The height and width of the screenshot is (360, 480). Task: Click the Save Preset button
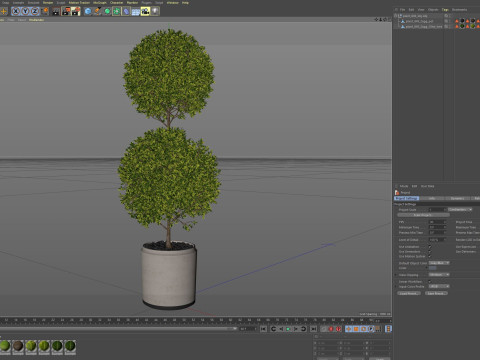pyautogui.click(x=436, y=293)
